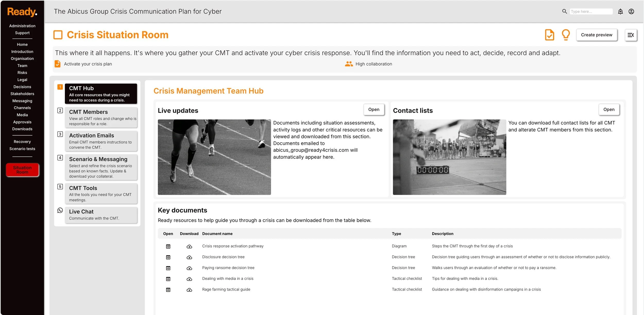
Task: Tick the Crisis Situation Room checkbox
Action: [58, 35]
